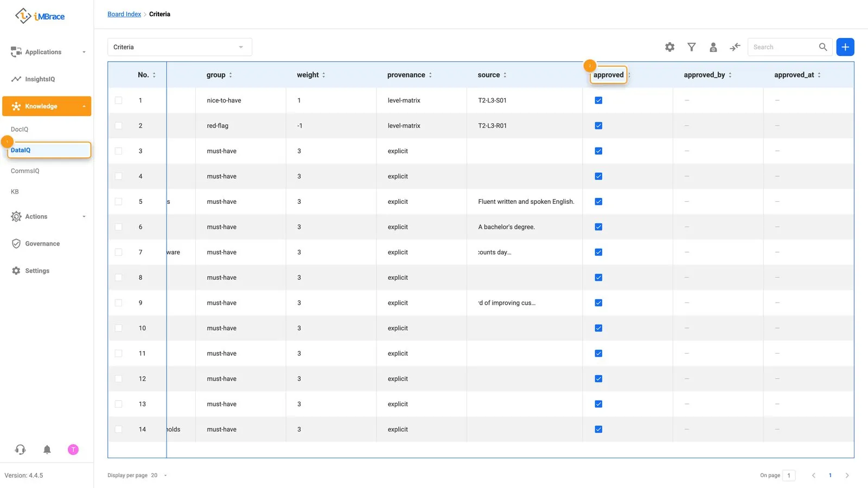Open DocIQ under Knowledge
The width and height of the screenshot is (868, 488).
20,130
